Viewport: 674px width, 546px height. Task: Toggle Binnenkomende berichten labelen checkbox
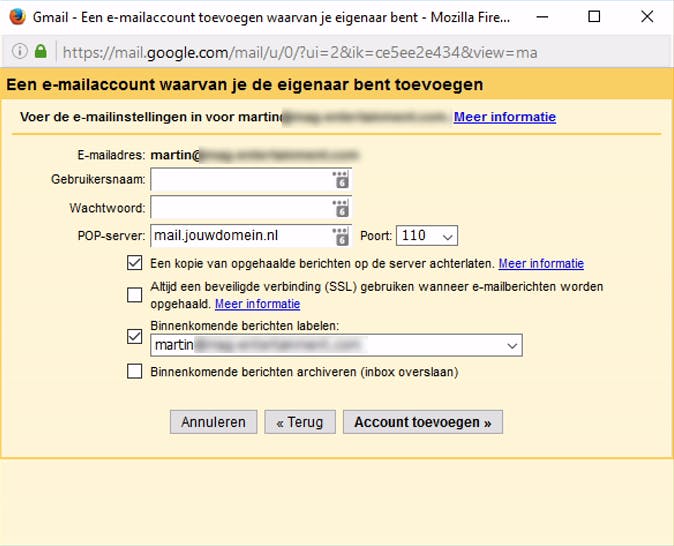click(x=135, y=336)
